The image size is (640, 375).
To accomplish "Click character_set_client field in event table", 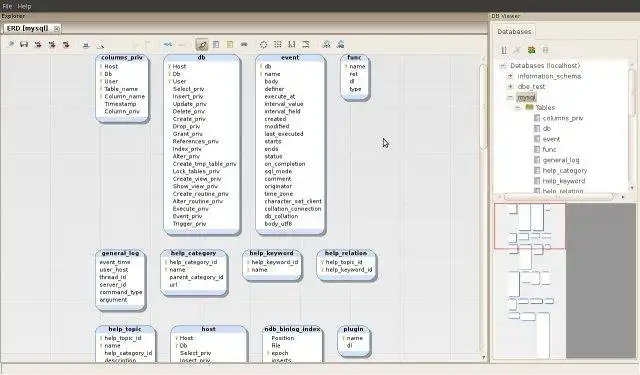I will tap(293, 201).
